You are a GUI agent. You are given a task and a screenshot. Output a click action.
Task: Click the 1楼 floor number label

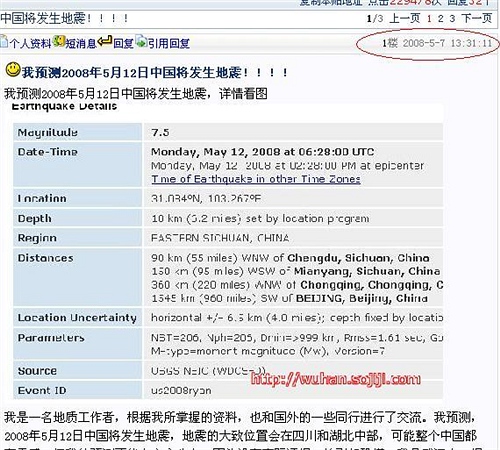point(390,43)
